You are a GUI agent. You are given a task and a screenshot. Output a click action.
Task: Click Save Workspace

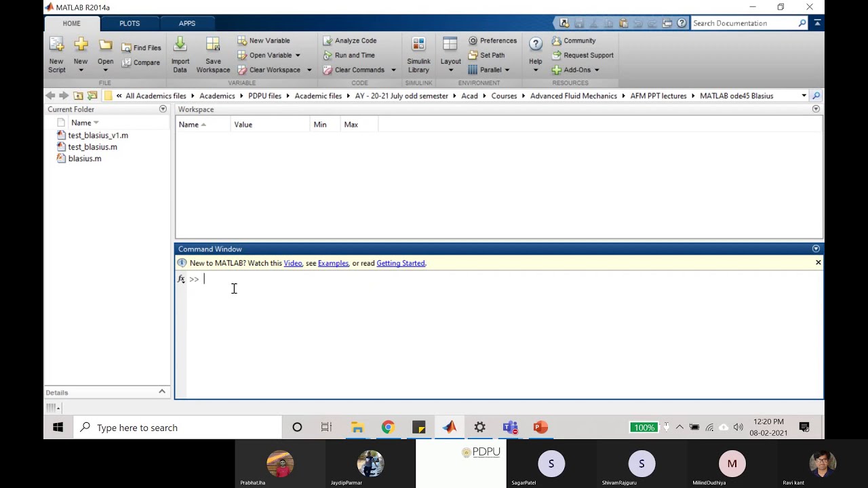tap(213, 55)
